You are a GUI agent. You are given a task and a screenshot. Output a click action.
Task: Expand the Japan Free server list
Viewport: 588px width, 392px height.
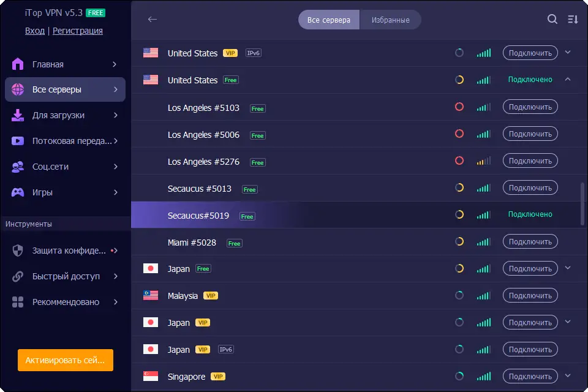(x=568, y=268)
